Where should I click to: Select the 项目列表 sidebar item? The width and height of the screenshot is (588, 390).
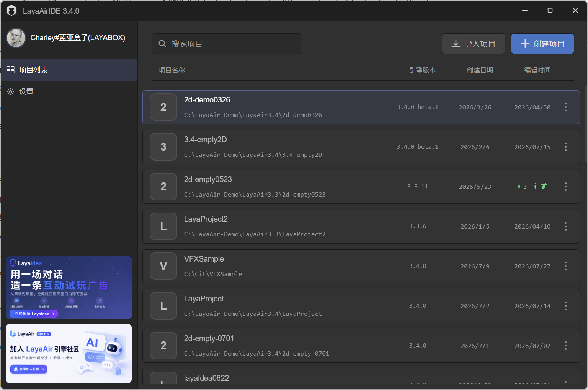point(69,70)
